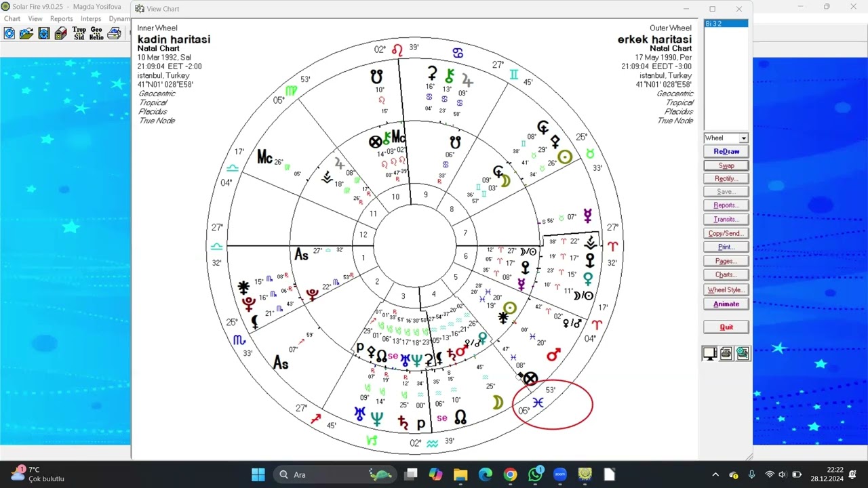Click the Reports... button

[x=726, y=205]
